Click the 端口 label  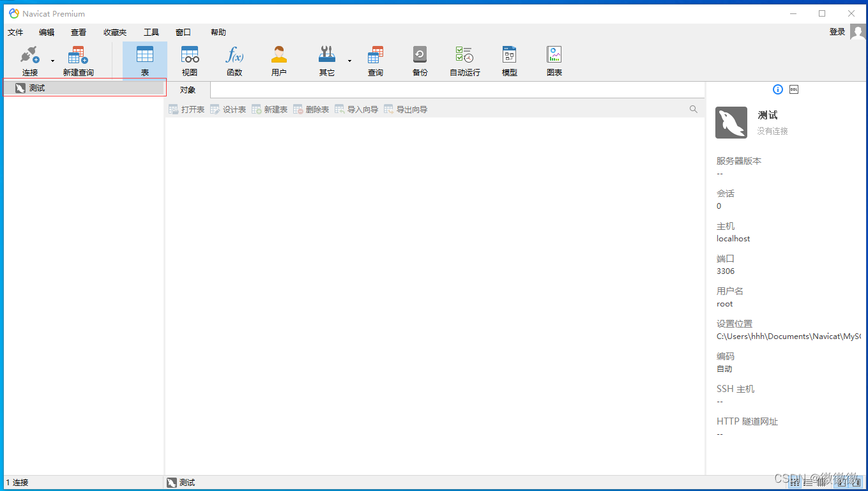(x=726, y=259)
